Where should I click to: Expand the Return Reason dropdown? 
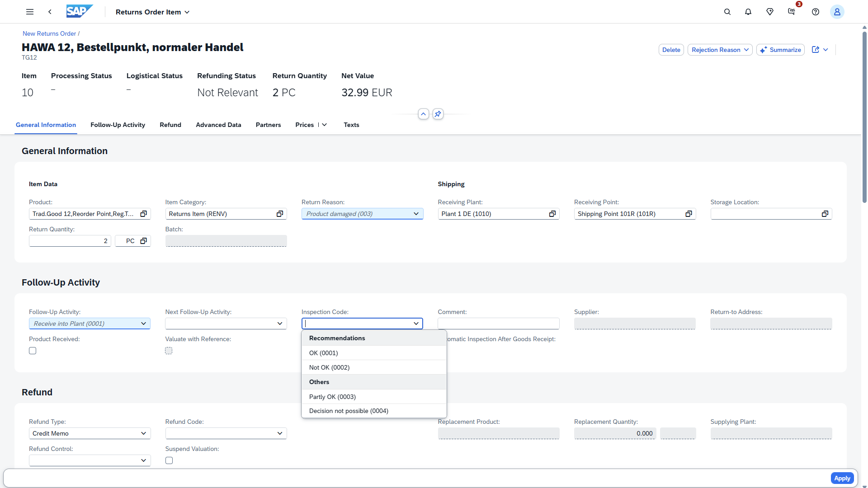(x=416, y=214)
